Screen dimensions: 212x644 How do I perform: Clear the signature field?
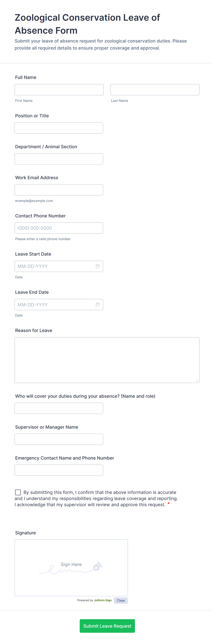click(x=121, y=601)
